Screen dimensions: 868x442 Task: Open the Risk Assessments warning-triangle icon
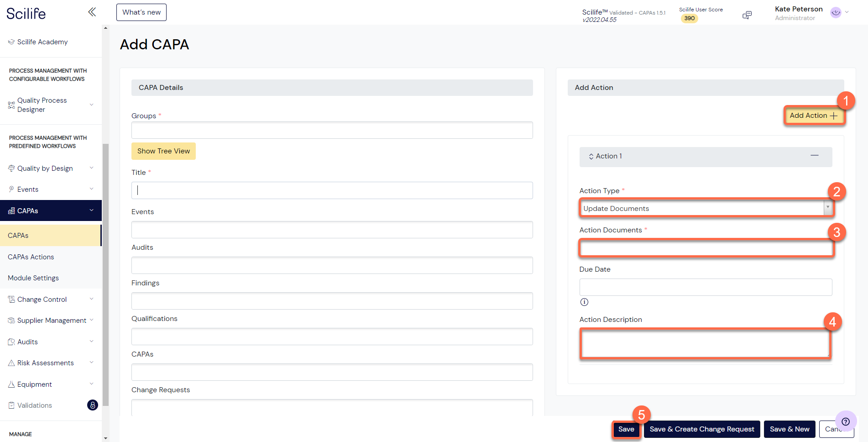point(10,363)
